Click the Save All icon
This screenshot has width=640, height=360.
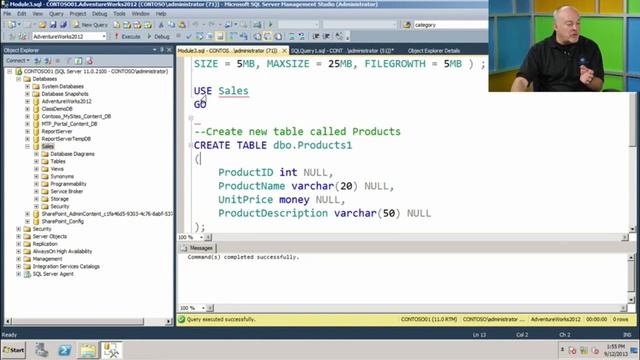[63, 25]
